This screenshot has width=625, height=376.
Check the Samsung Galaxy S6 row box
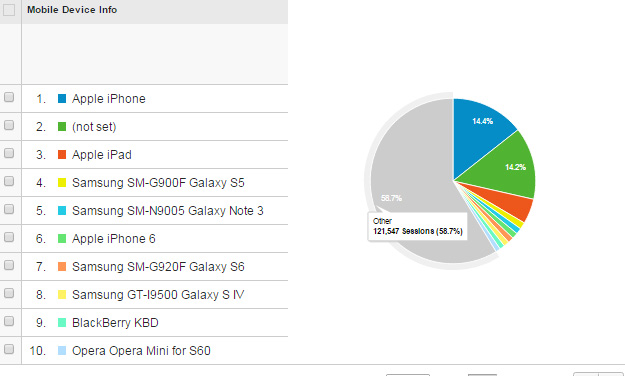[9, 265]
